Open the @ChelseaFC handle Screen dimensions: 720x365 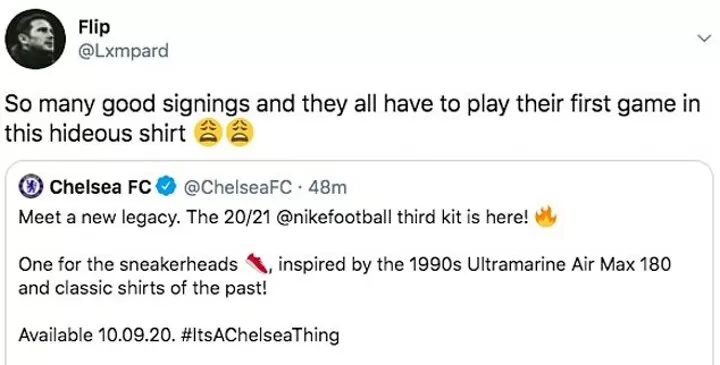[238, 187]
